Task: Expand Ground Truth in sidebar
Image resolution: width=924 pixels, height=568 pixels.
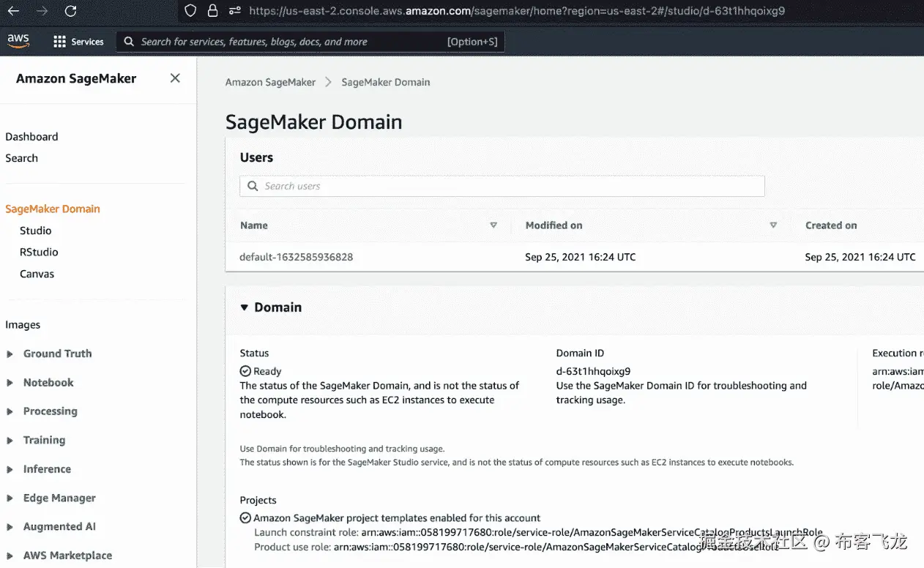Action: coord(10,354)
